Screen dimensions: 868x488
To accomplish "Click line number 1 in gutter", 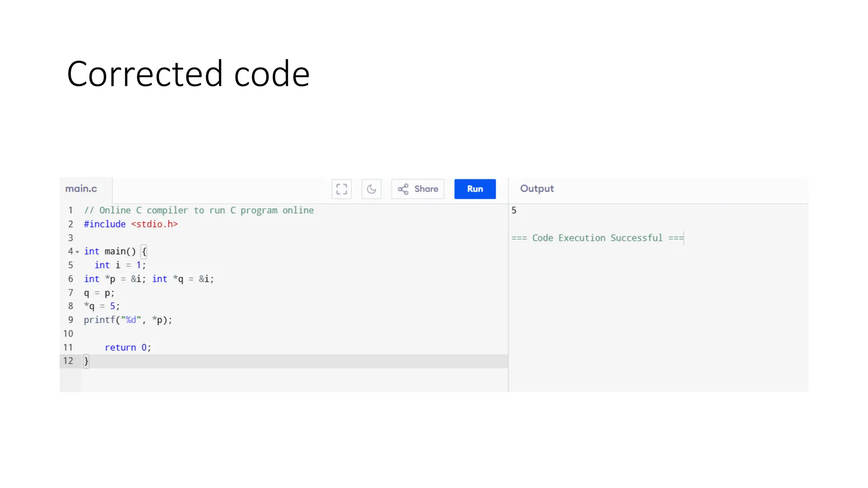I will (70, 211).
